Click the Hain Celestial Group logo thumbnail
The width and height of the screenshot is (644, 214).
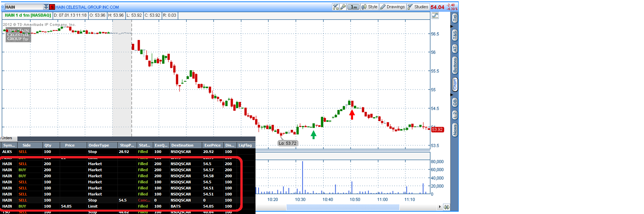18,35
